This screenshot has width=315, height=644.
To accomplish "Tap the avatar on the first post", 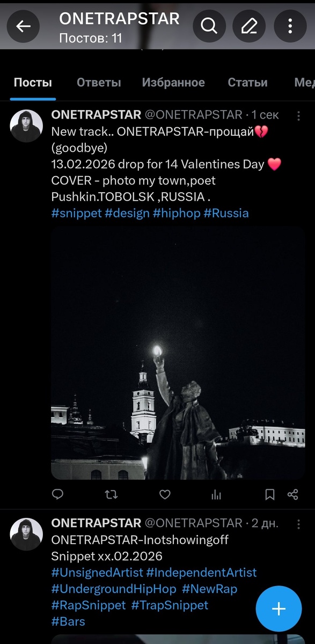I will point(26,126).
